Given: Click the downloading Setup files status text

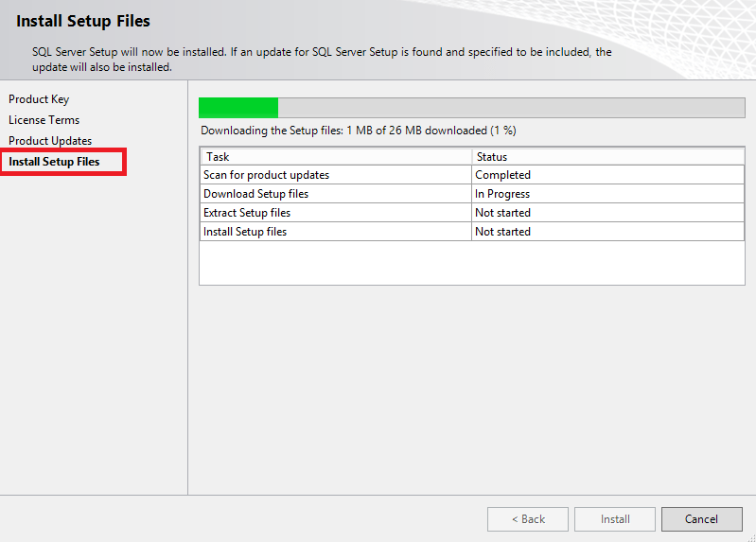Looking at the screenshot, I should pos(359,131).
